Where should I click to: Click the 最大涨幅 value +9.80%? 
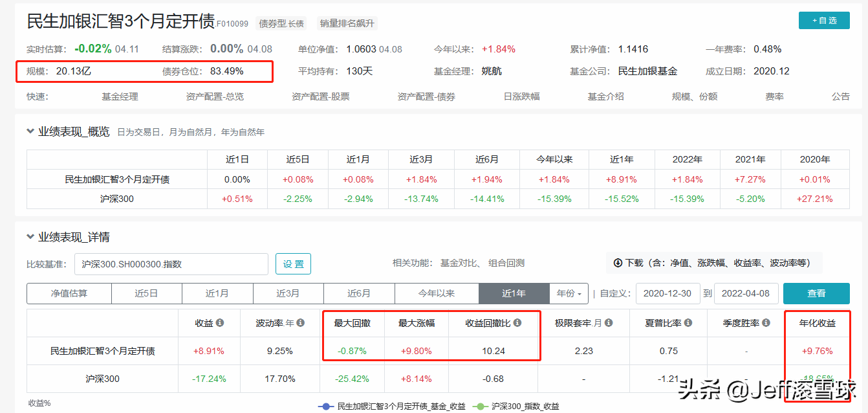coord(417,351)
